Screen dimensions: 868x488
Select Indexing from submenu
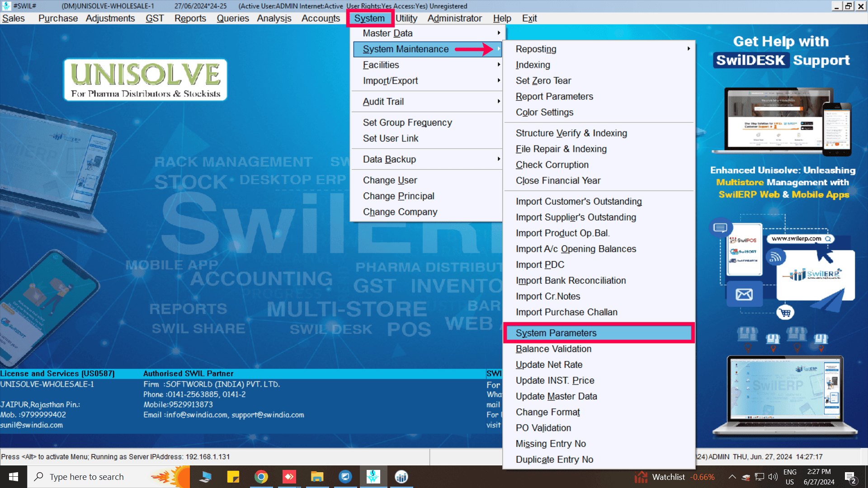pos(599,65)
